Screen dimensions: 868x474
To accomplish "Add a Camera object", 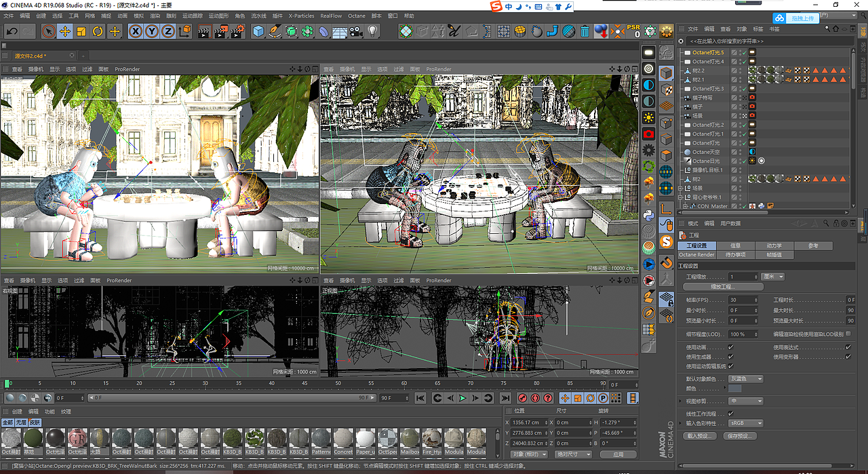I will [x=355, y=31].
